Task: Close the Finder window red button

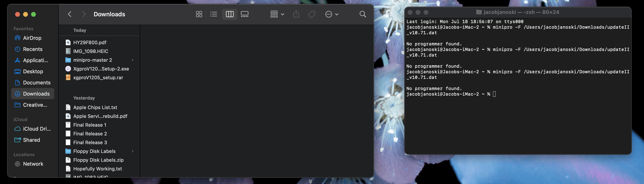Action: [x=18, y=14]
